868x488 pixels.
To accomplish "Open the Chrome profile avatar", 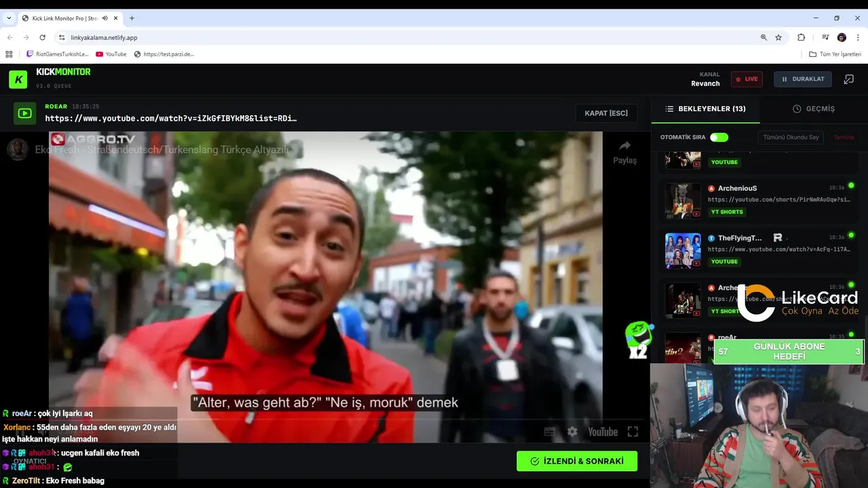I will point(842,37).
